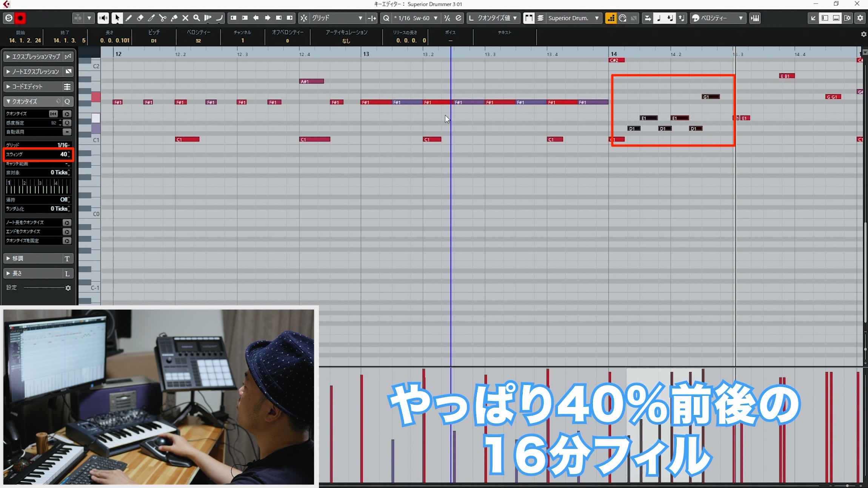Toggle the Iterative Quantize percent icon
The width and height of the screenshot is (868, 488).
coord(447,18)
